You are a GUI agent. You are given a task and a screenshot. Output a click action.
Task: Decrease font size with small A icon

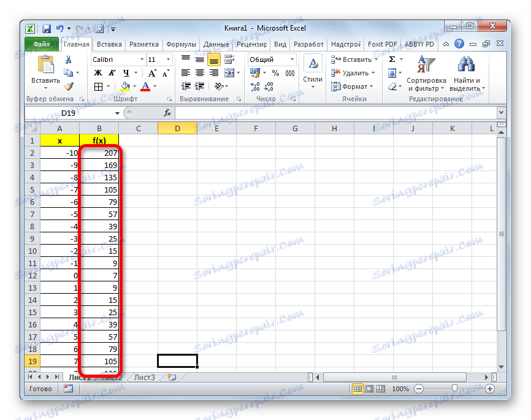tap(166, 73)
